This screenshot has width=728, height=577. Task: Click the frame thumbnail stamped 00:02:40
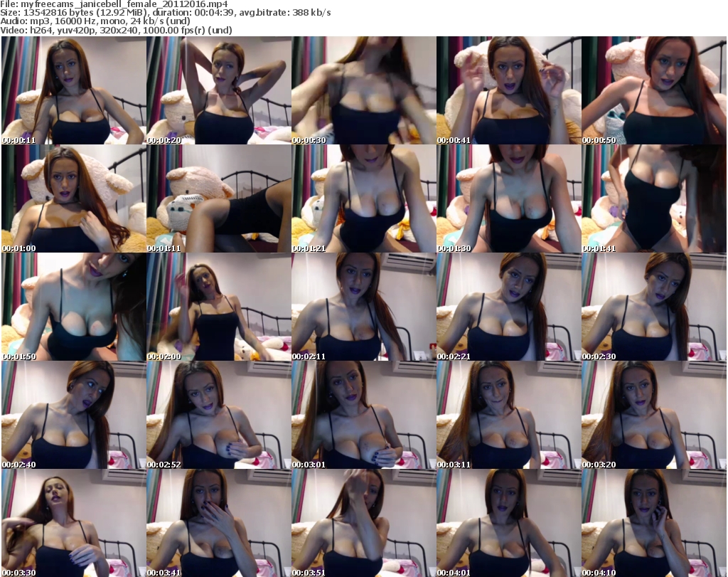point(74,415)
